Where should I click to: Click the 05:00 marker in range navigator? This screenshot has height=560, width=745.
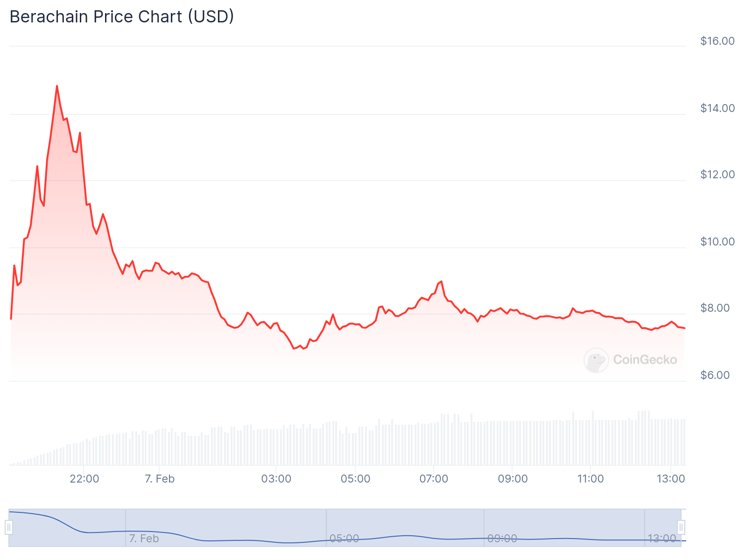tap(344, 539)
